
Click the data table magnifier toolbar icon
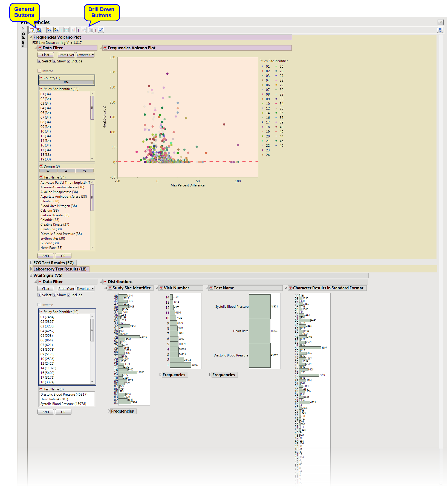click(x=32, y=30)
